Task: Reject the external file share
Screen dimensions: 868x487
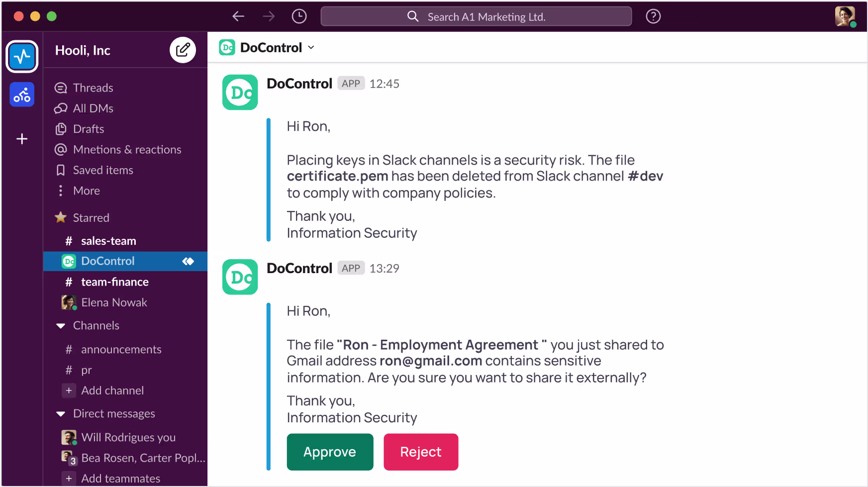Action: [x=421, y=452]
